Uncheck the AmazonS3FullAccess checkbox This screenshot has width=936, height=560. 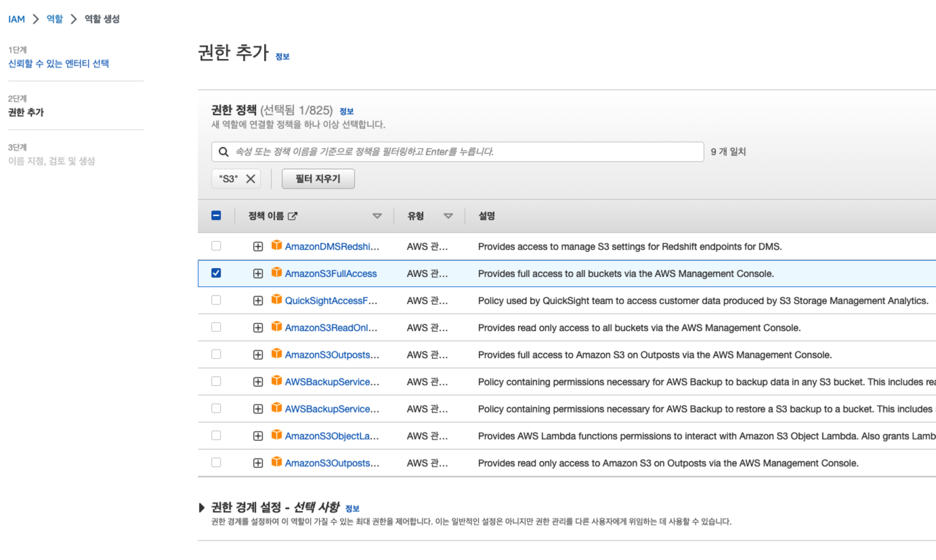(x=216, y=273)
